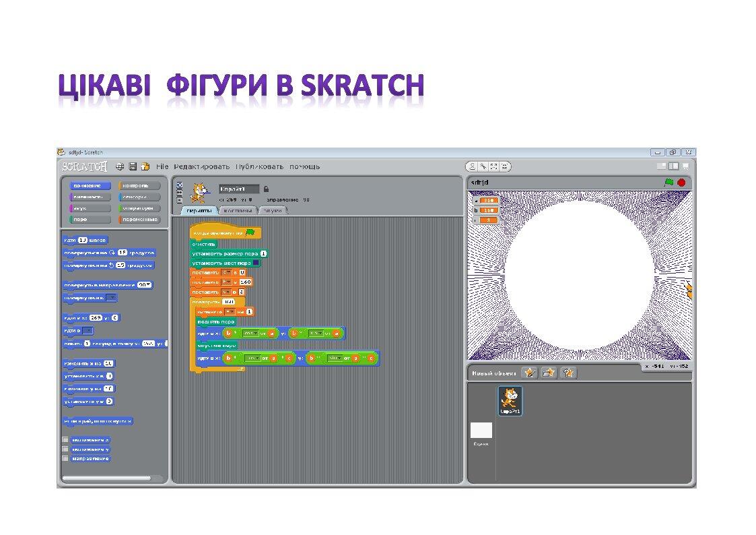
Task: Click the floppy disk save icon
Action: (x=133, y=166)
